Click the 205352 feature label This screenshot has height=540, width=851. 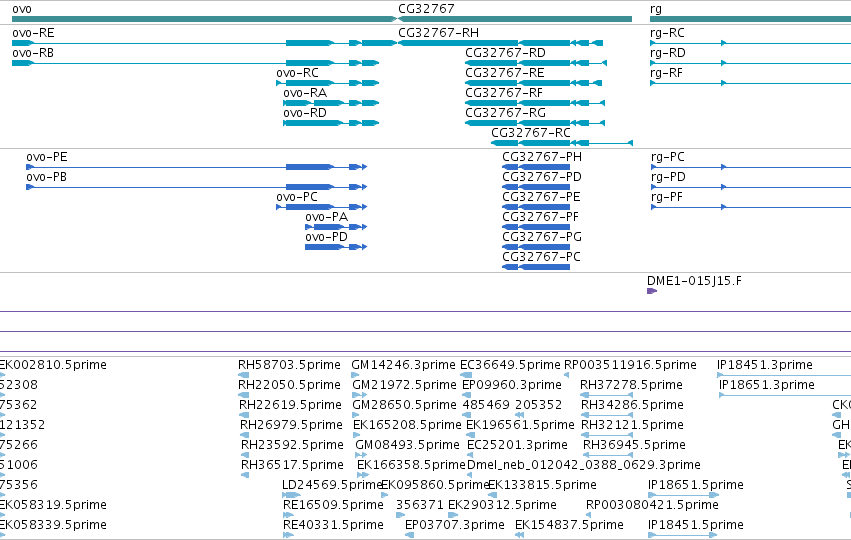(x=538, y=405)
